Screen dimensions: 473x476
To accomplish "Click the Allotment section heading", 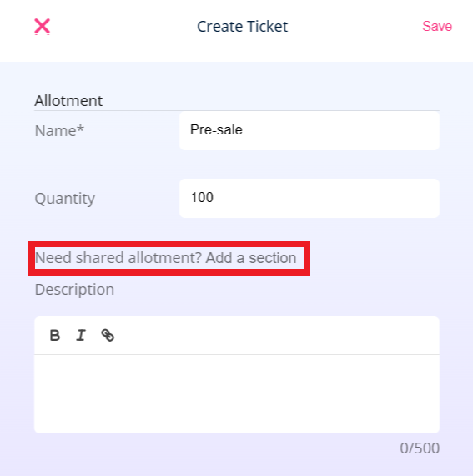I will tap(68, 101).
